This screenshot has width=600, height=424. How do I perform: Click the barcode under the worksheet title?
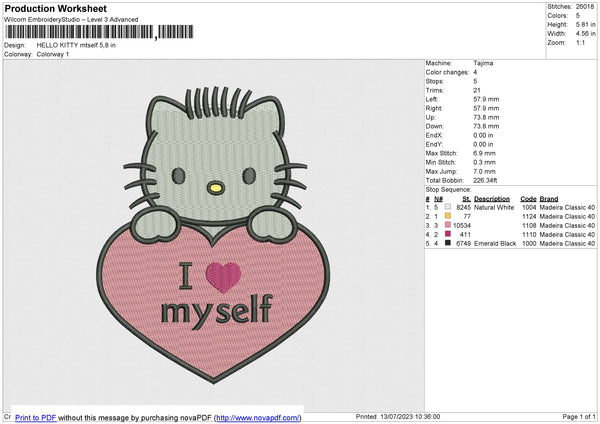99,32
